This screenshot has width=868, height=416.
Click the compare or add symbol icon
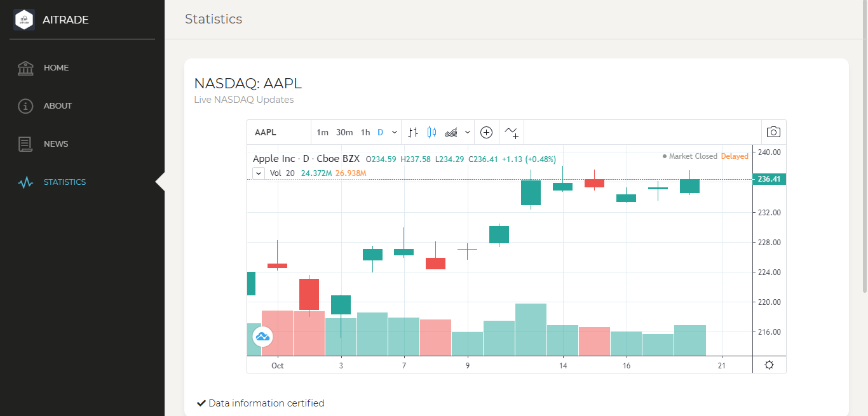pyautogui.click(x=486, y=132)
